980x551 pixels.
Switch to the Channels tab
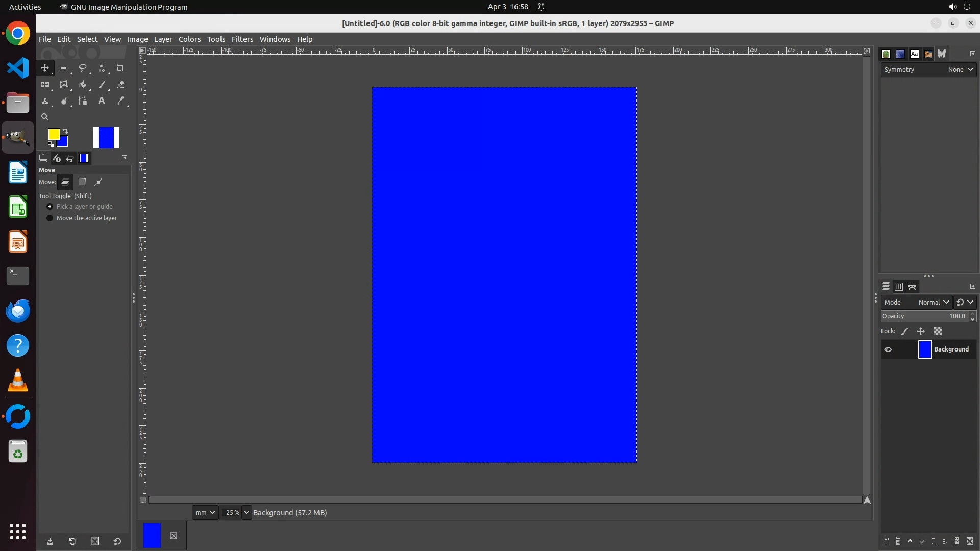coord(899,287)
